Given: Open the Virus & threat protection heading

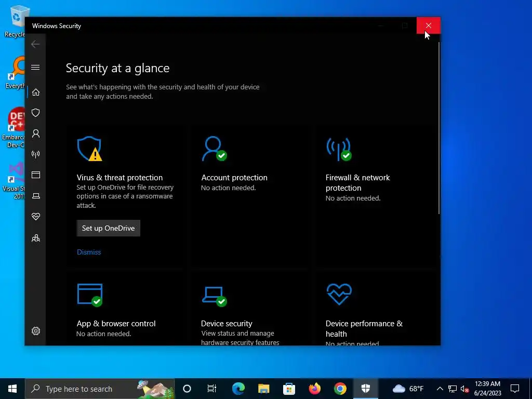Looking at the screenshot, I should 119,178.
